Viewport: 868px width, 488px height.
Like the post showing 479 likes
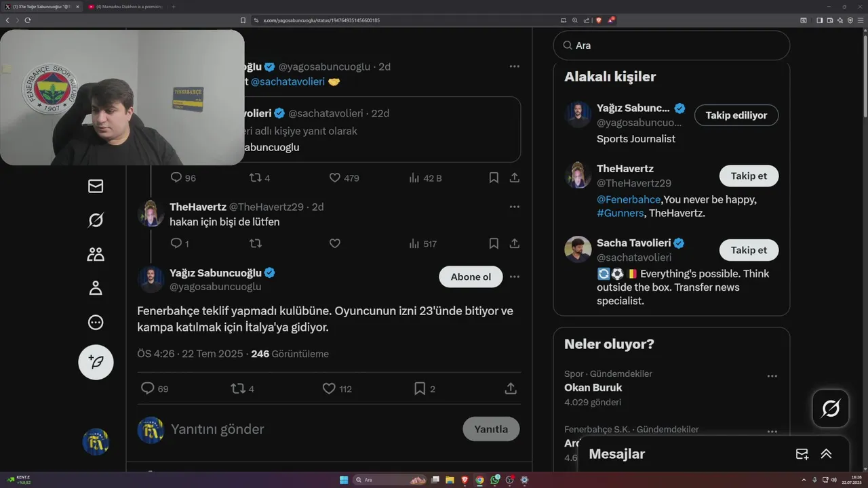(x=334, y=178)
